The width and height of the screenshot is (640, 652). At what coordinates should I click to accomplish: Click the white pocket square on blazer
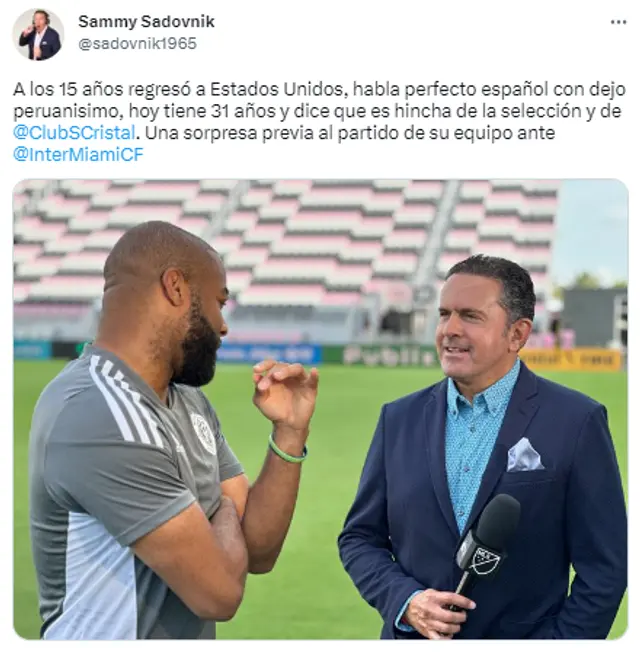pos(524,454)
